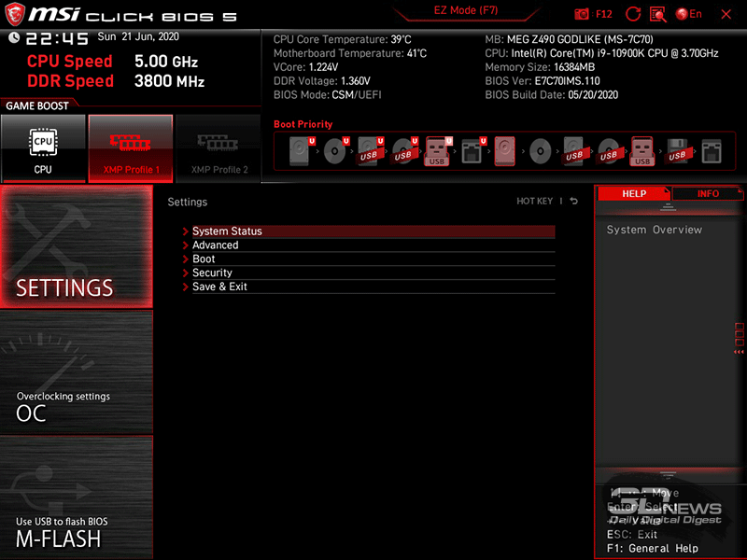The height and width of the screenshot is (560, 747).
Task: Choose the network boot icon without U badge
Action: click(712, 151)
